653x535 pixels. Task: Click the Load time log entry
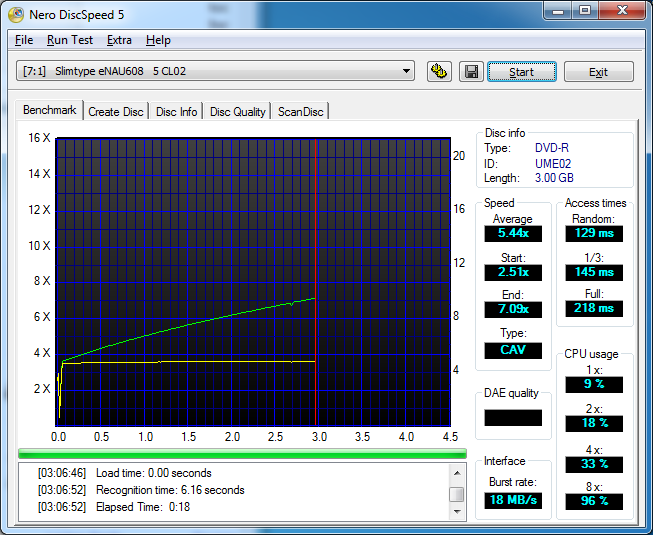tap(125, 473)
